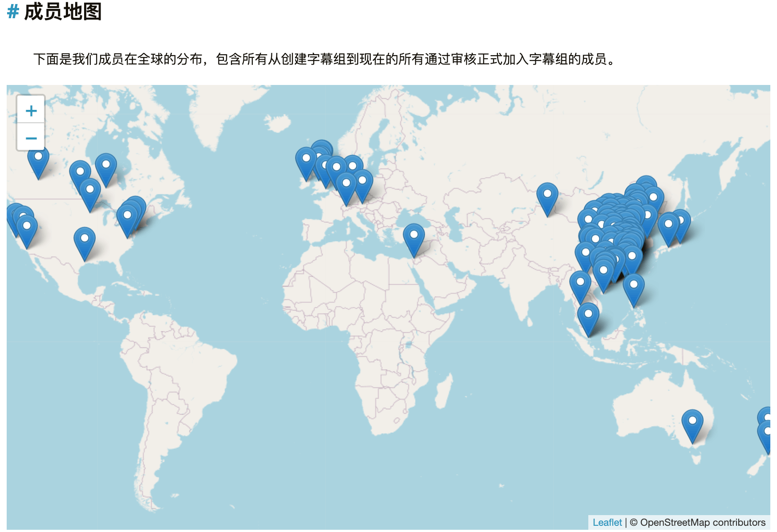The width and height of the screenshot is (777, 532).
Task: Click the frontmost marker in California
Action: click(27, 229)
